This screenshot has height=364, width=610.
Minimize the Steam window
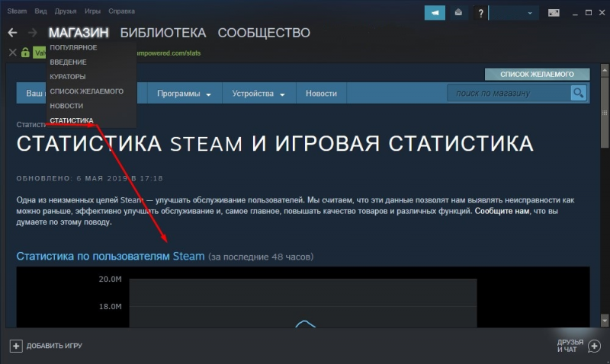pos(575,13)
